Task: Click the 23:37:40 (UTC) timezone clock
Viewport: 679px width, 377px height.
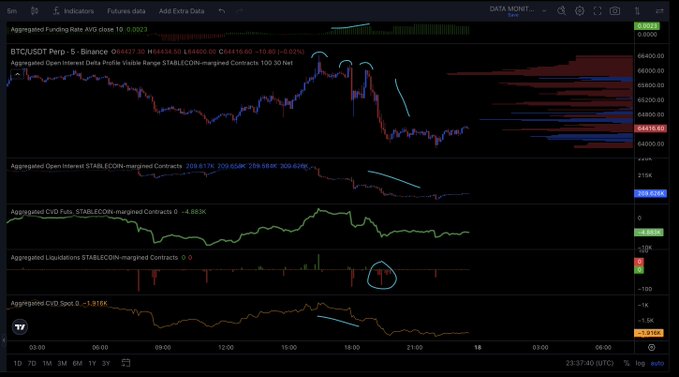Action: point(589,363)
